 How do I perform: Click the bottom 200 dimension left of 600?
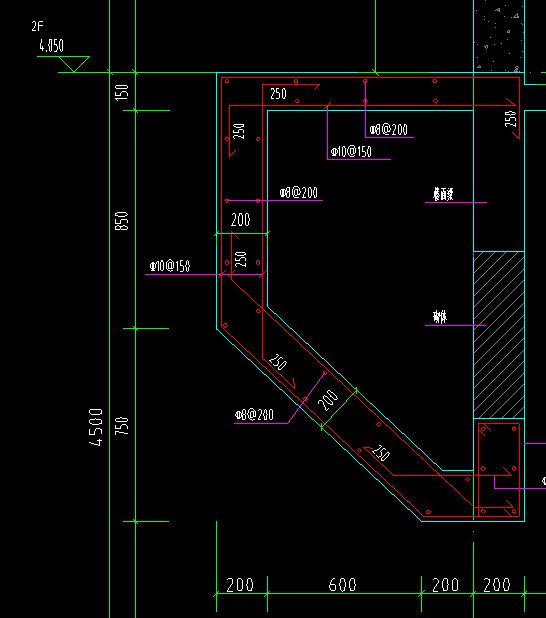[x=240, y=584]
